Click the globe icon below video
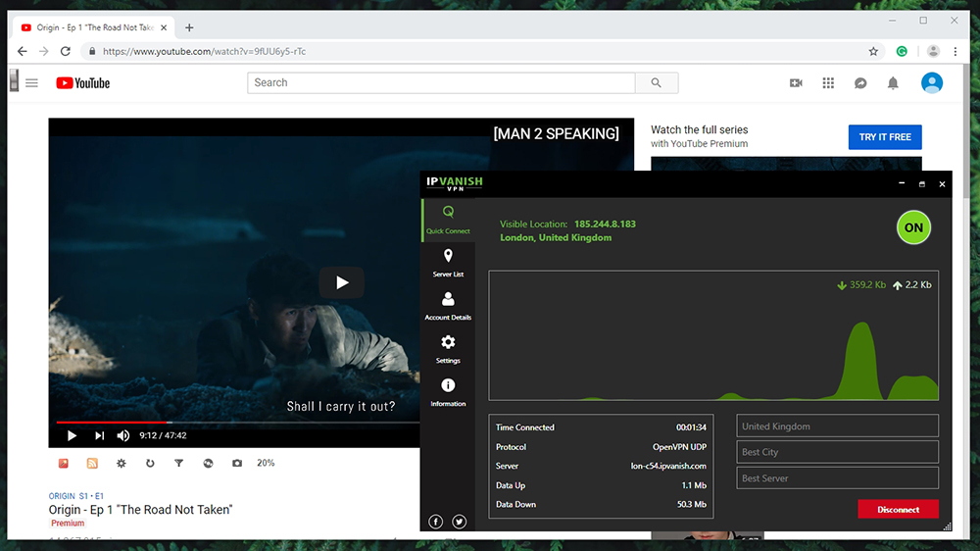The width and height of the screenshot is (980, 551). 208,463
